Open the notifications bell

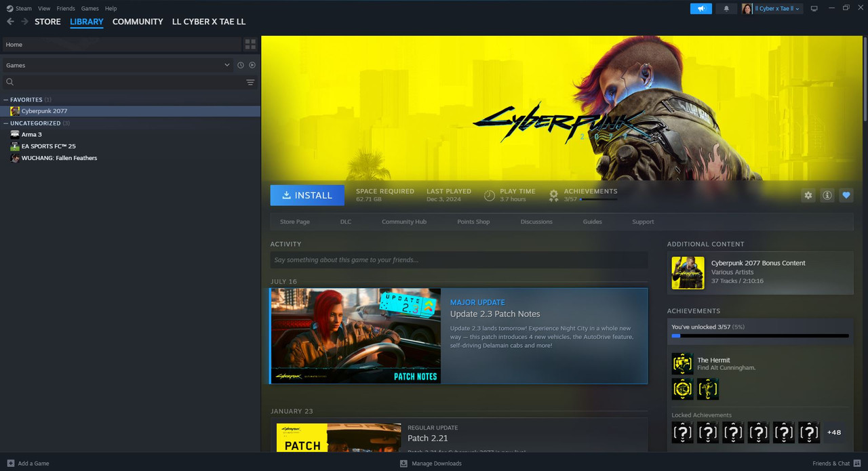point(727,8)
